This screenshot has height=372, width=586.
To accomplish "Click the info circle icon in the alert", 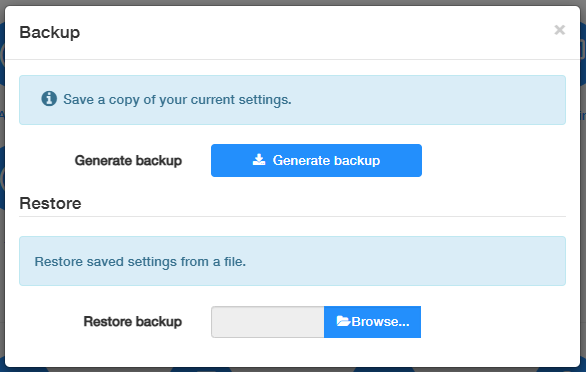I will point(49,99).
